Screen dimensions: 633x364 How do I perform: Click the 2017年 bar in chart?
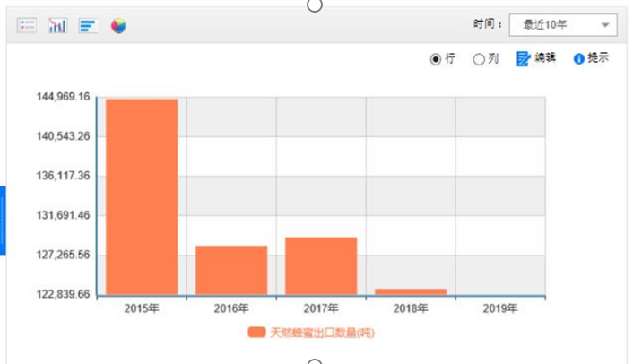click(321, 266)
